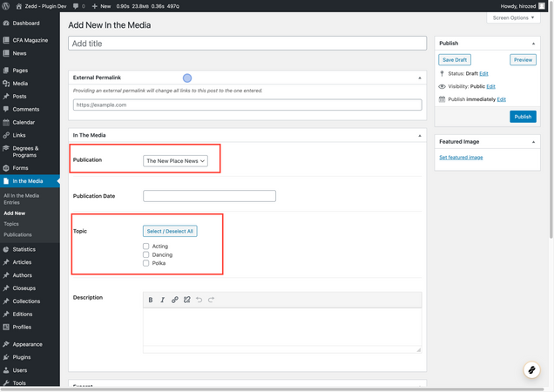Open the WordPress logo menu

[5, 6]
